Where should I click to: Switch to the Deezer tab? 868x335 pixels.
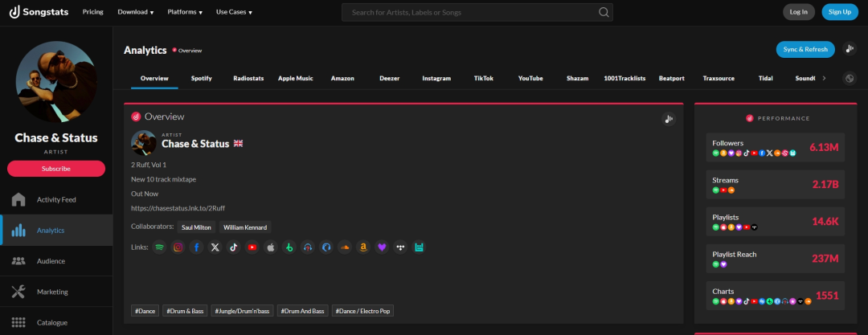tap(390, 78)
